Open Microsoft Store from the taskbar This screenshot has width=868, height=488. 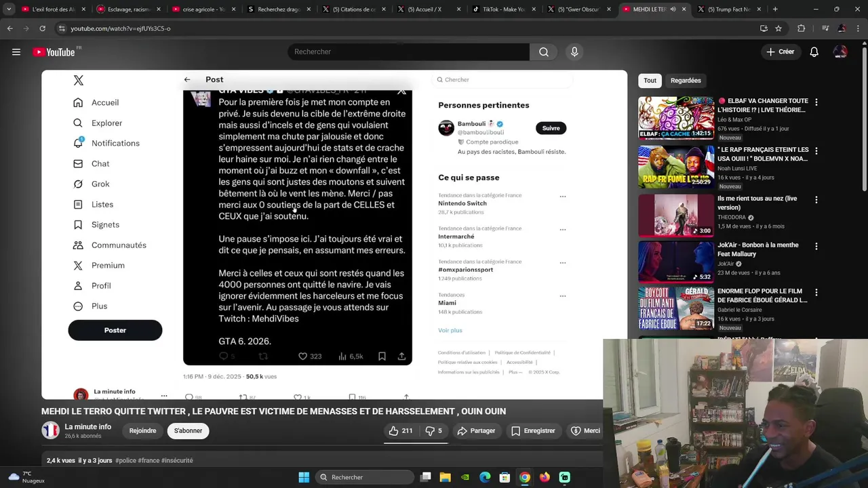click(505, 477)
